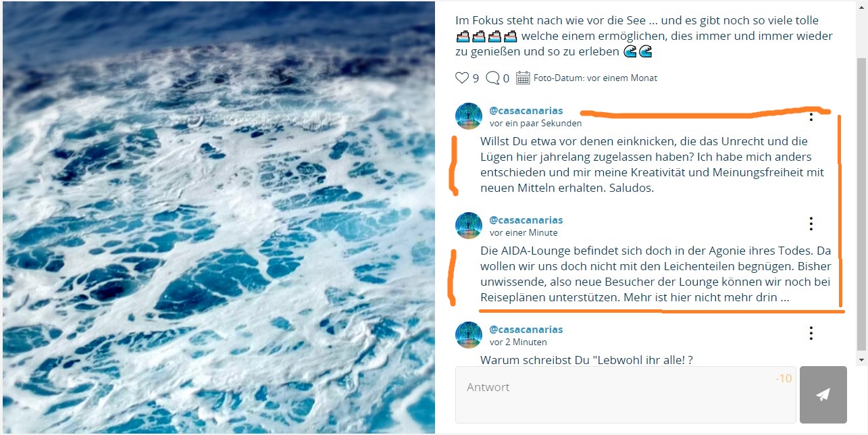The image size is (868, 435).
Task: Click the 'vor einer Minute' timestamp
Action: click(x=524, y=232)
